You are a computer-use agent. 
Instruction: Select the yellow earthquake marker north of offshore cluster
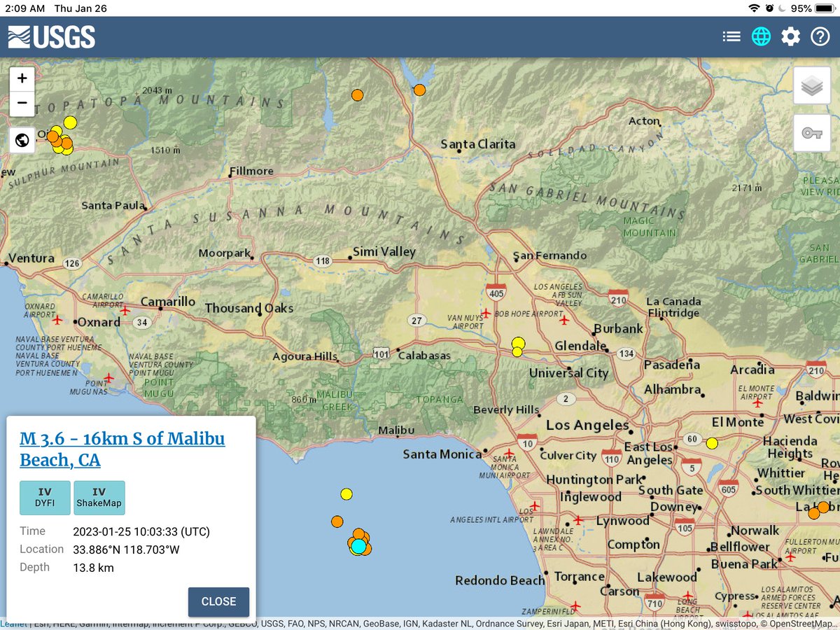(346, 494)
